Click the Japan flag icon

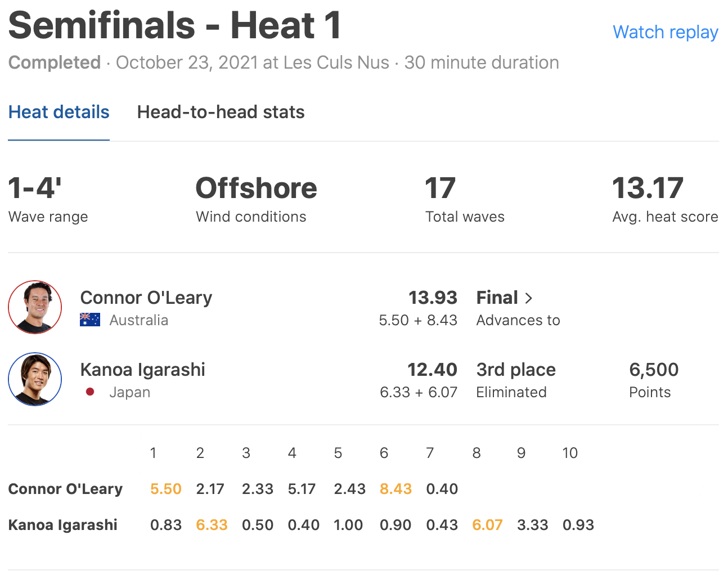[90, 392]
